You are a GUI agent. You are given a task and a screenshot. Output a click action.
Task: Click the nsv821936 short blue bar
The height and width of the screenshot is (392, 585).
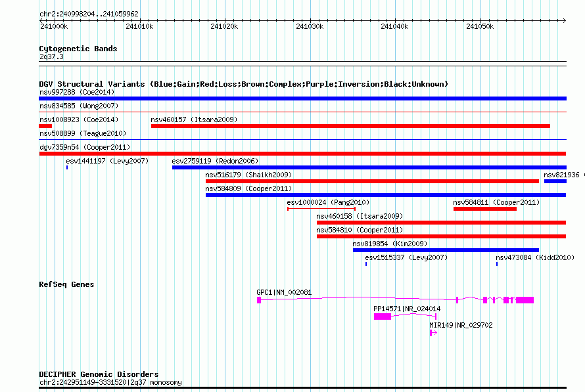pos(555,181)
